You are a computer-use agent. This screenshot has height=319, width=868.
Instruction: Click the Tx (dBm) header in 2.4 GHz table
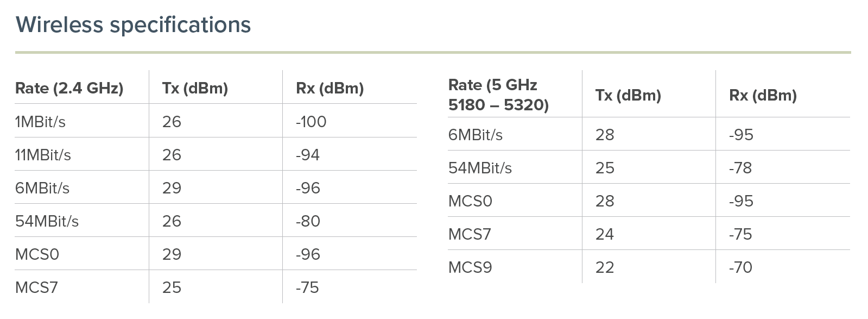point(195,88)
